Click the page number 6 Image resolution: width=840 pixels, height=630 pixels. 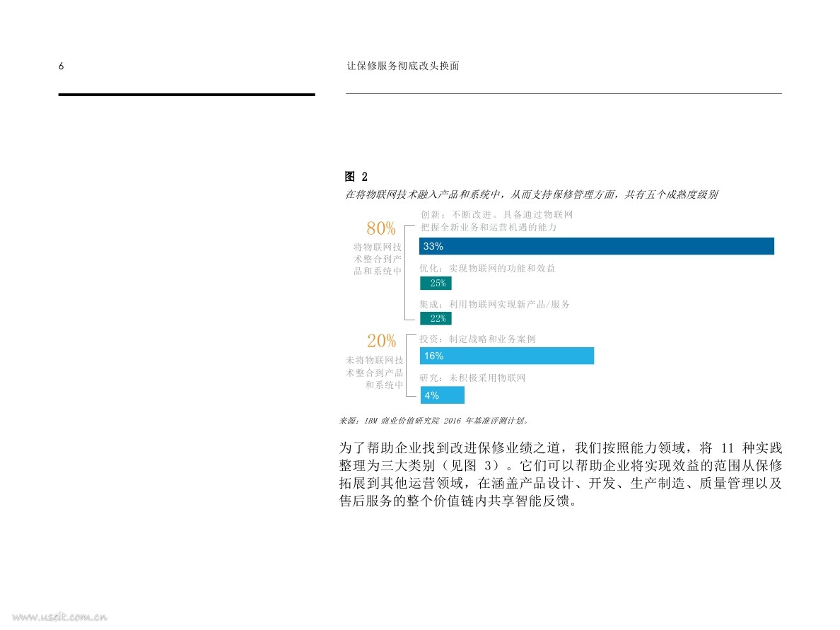(x=61, y=66)
